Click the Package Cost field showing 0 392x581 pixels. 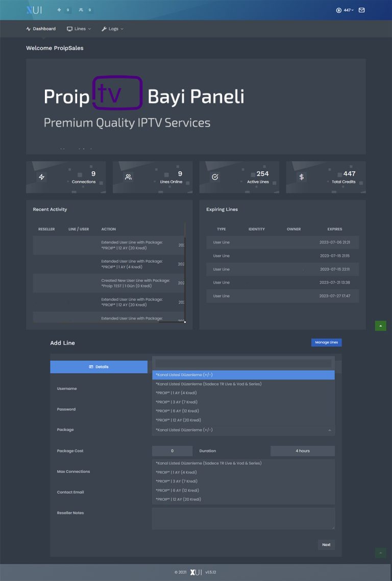(173, 451)
